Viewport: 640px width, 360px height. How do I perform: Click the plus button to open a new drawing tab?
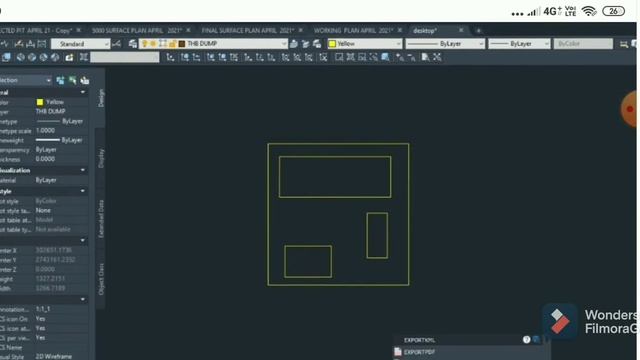tap(478, 31)
